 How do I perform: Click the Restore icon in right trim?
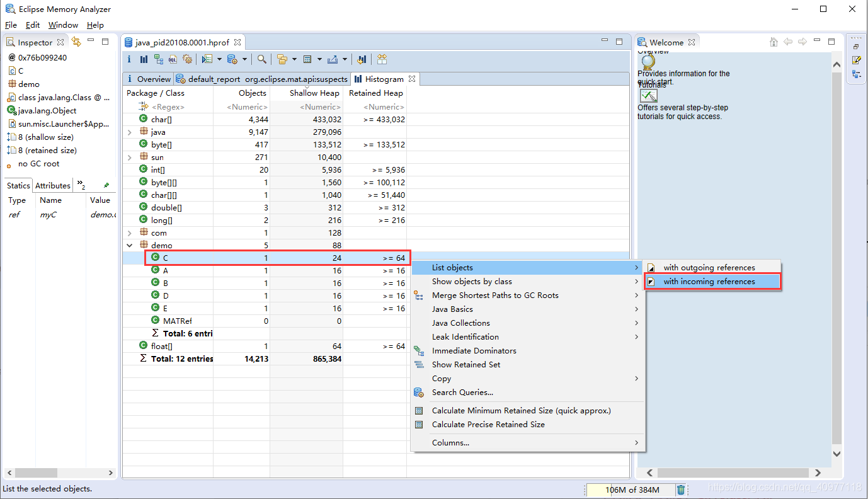(857, 47)
